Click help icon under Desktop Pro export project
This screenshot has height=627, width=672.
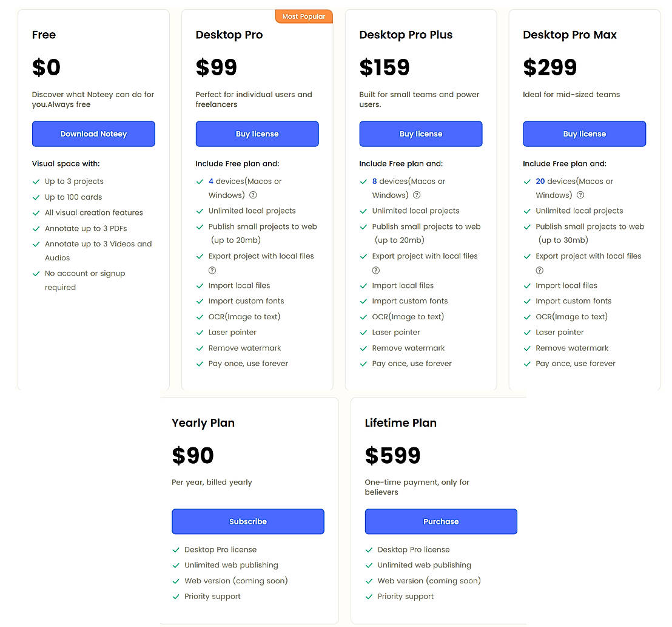point(212,271)
